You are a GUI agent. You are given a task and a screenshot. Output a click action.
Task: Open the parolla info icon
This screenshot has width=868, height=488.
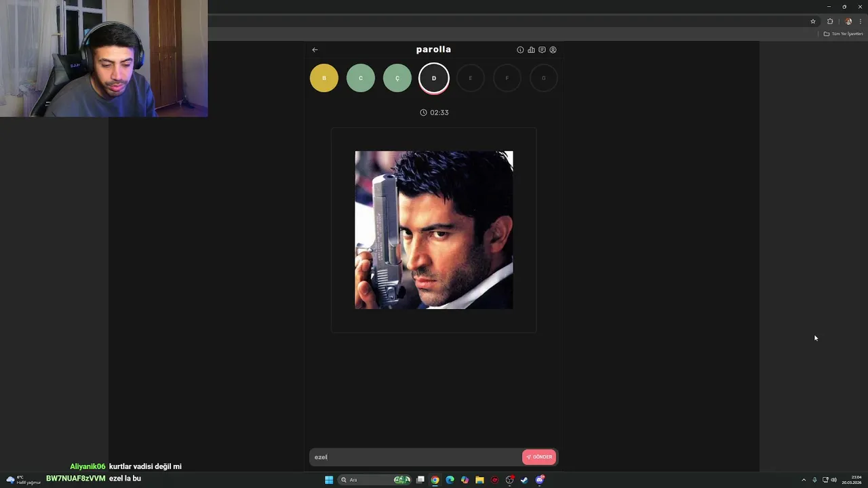coord(520,49)
